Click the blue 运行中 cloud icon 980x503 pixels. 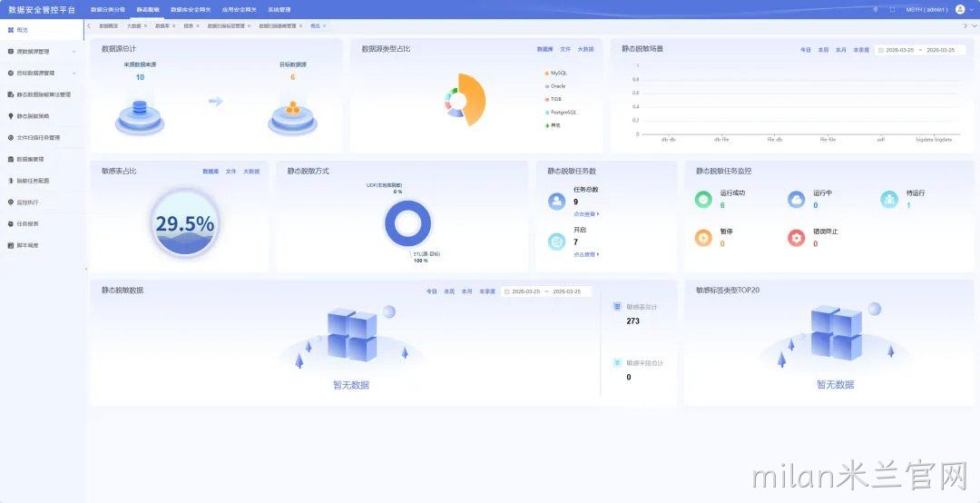[797, 199]
